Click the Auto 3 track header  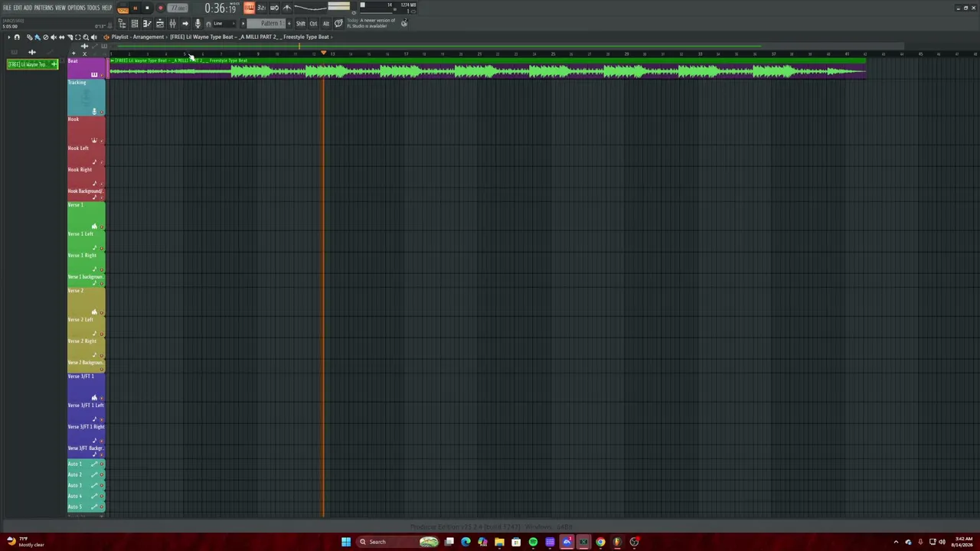pos(86,485)
